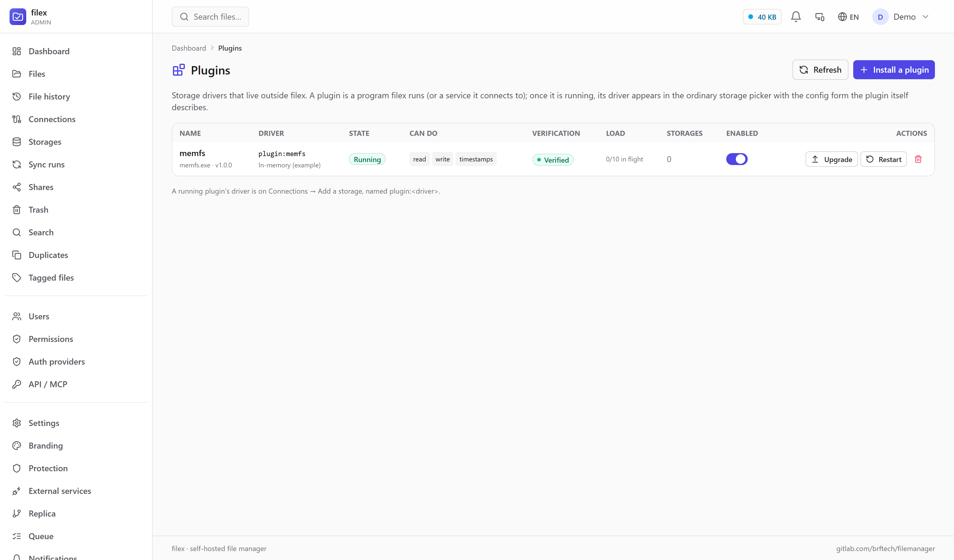Open the EN language selector

[848, 17]
